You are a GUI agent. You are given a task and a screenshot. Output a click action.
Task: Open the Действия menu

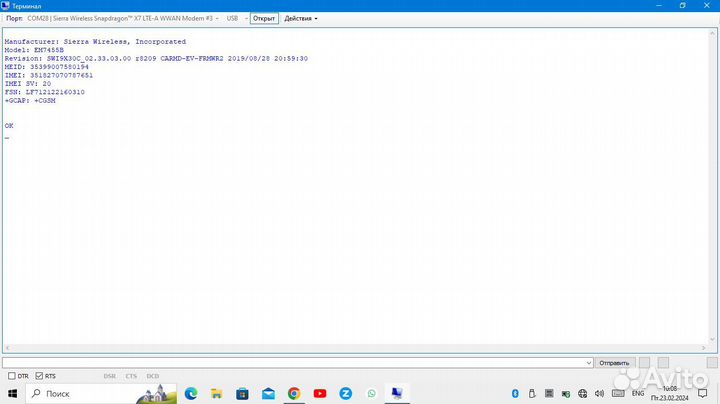tap(301, 18)
